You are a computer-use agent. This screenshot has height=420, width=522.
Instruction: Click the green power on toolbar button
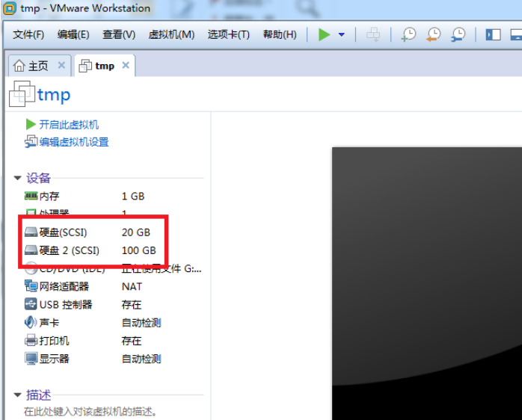coord(324,34)
